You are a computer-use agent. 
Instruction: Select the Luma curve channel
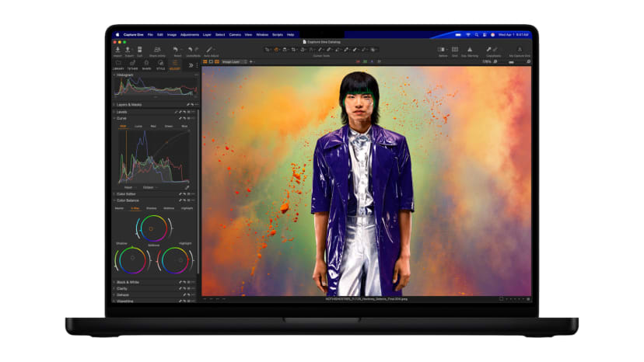tap(138, 125)
